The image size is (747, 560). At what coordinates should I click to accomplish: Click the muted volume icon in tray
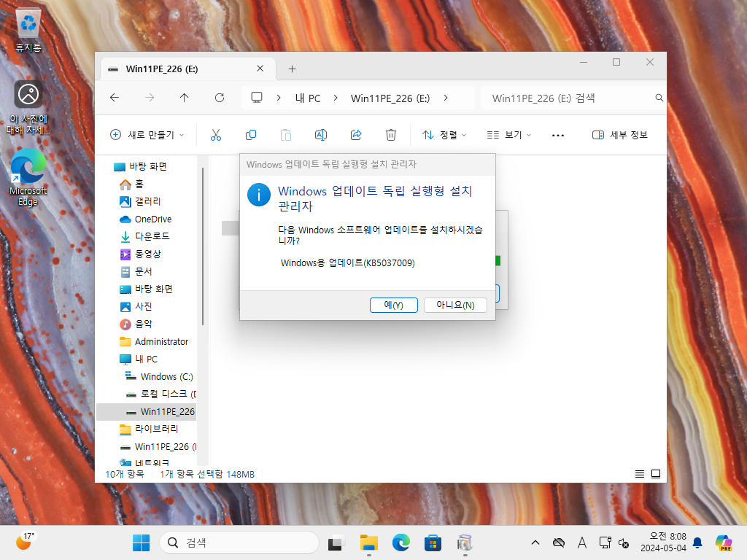(624, 542)
